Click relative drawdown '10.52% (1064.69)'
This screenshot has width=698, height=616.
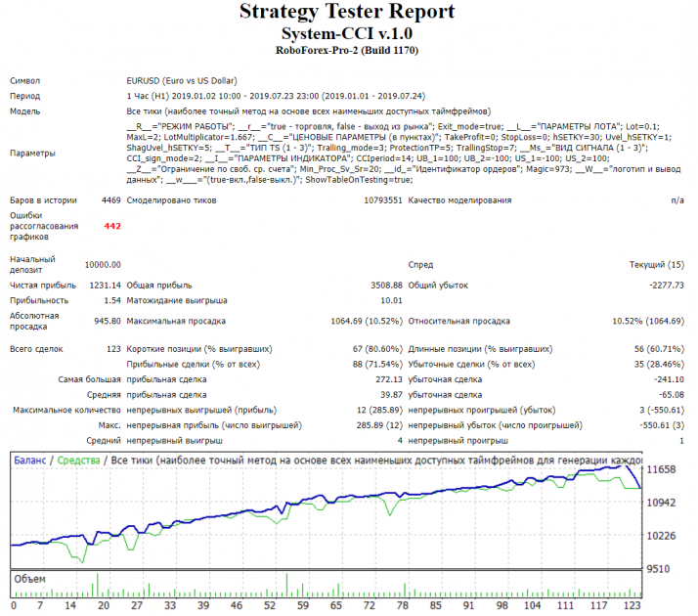pyautogui.click(x=648, y=321)
